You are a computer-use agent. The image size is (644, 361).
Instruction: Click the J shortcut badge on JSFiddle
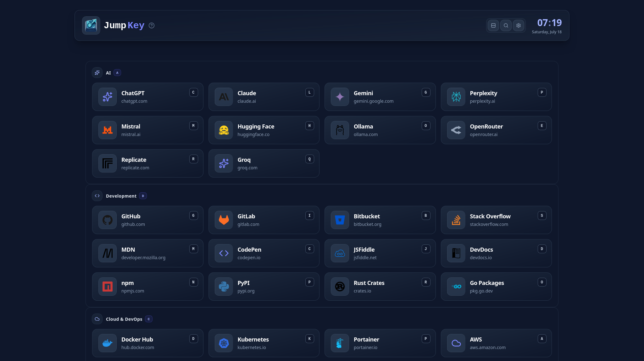[426, 249]
